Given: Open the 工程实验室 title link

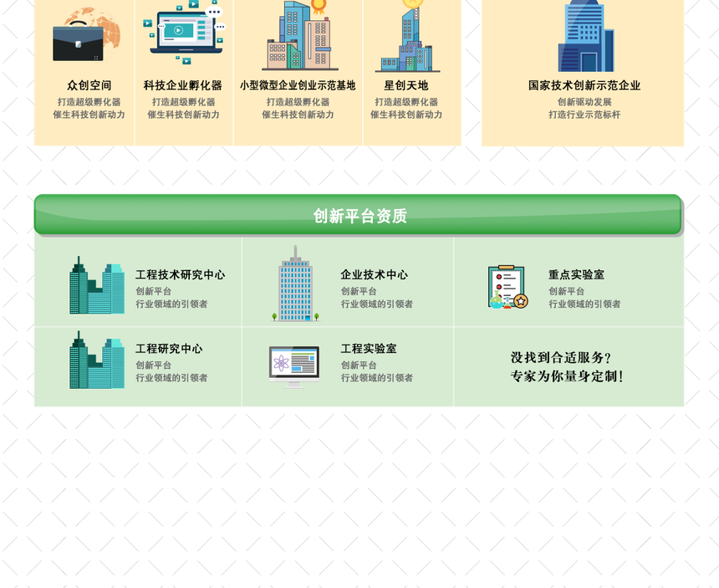Looking at the screenshot, I should click(x=369, y=349).
